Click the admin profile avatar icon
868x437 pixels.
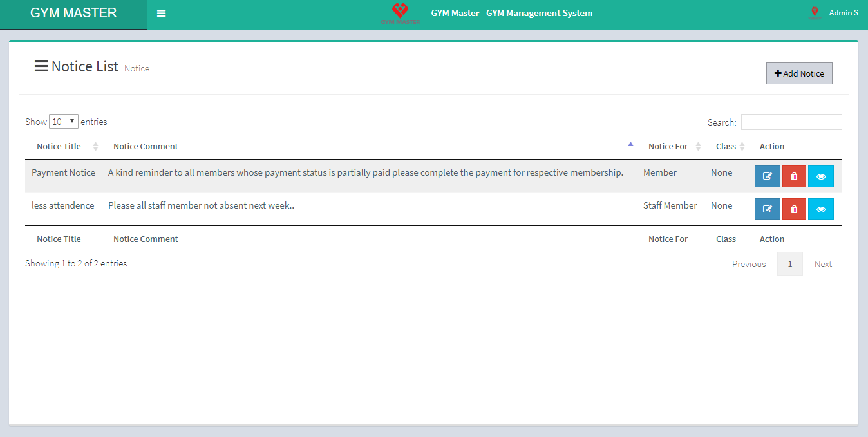pos(815,13)
